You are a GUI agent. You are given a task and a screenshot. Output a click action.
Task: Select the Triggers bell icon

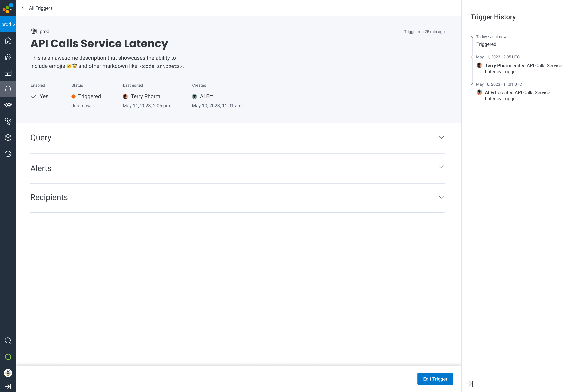pos(8,89)
